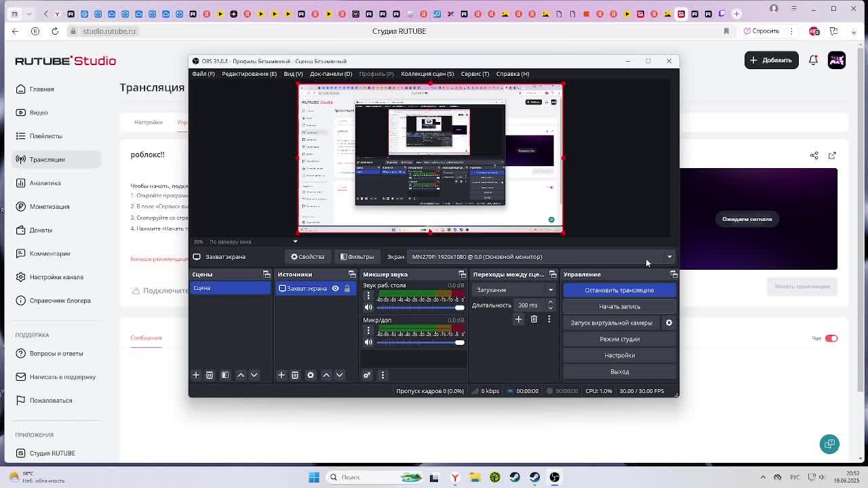Screen dimensions: 868x488
Task: Click Добавить button on RUTUBE Studio
Action: click(x=772, y=60)
